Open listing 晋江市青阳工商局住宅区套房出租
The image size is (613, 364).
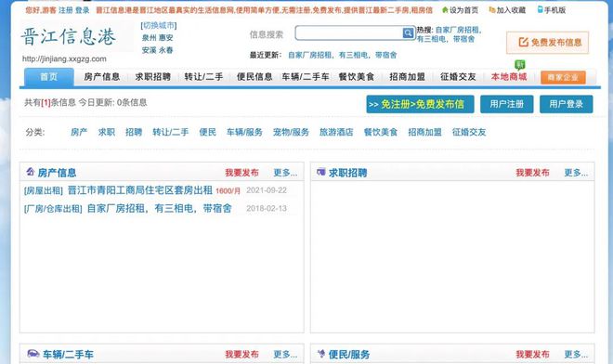click(x=140, y=190)
